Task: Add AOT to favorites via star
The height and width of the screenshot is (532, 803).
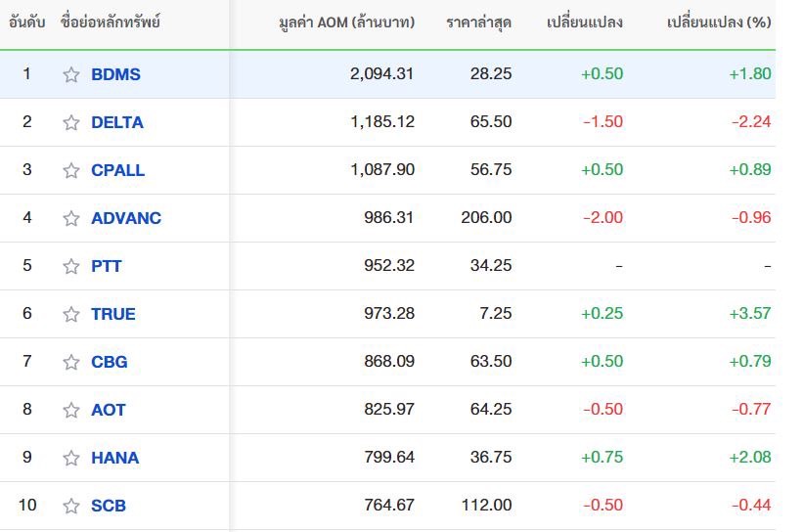Action: pyautogui.click(x=71, y=410)
